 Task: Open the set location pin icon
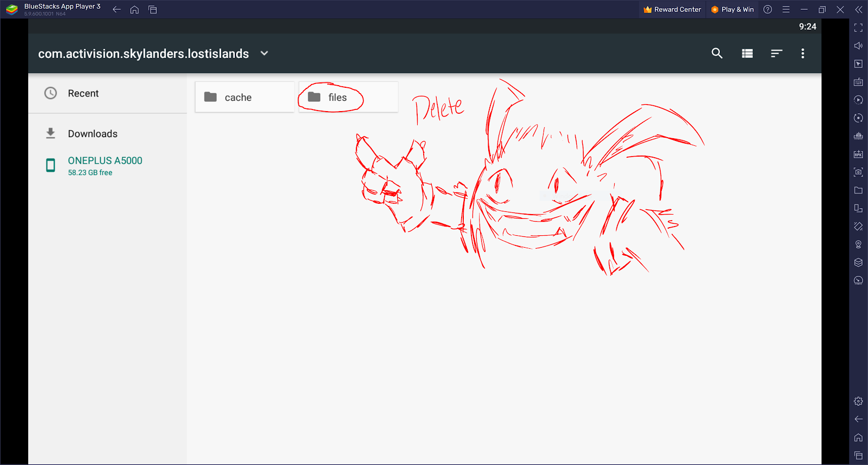[858, 244]
